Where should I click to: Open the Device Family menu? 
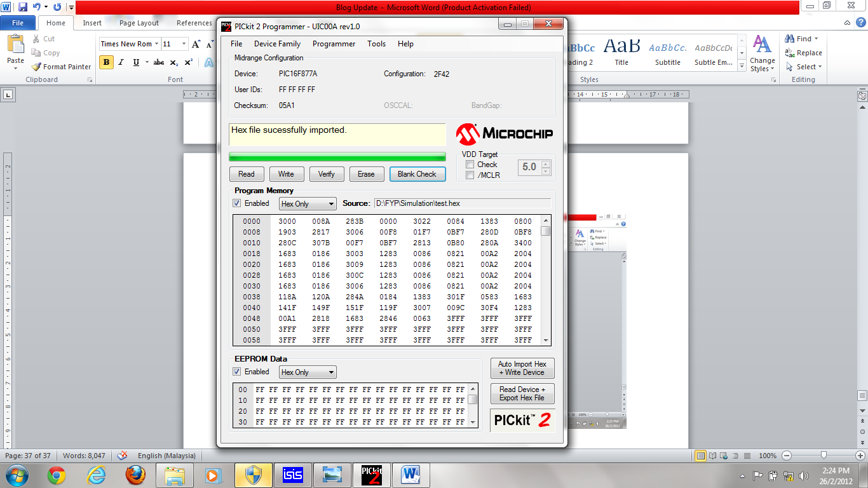coord(277,44)
